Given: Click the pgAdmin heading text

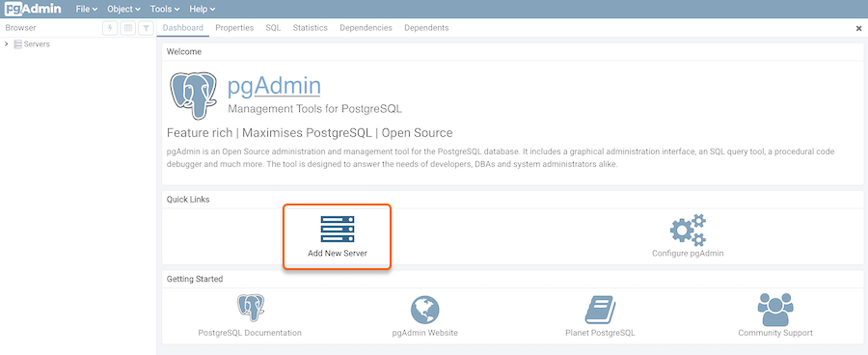Looking at the screenshot, I should tap(274, 86).
